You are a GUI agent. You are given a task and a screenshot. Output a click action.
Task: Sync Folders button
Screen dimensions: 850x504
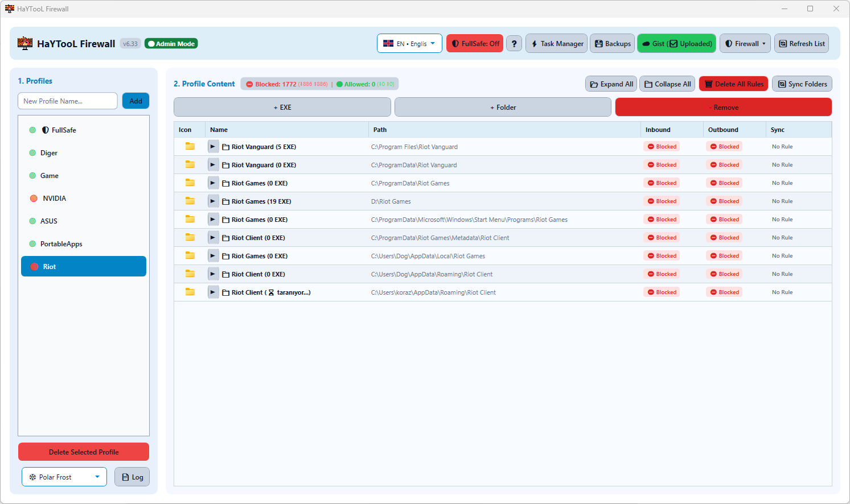[x=802, y=84]
